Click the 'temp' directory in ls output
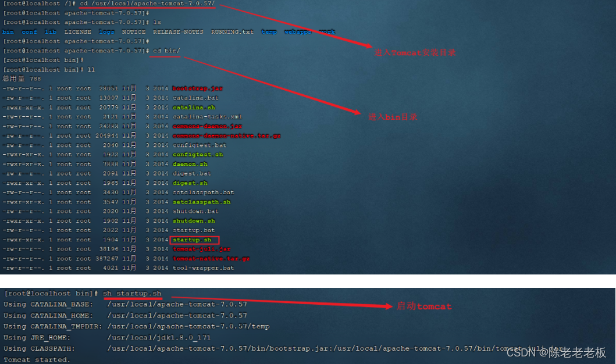 coord(269,32)
